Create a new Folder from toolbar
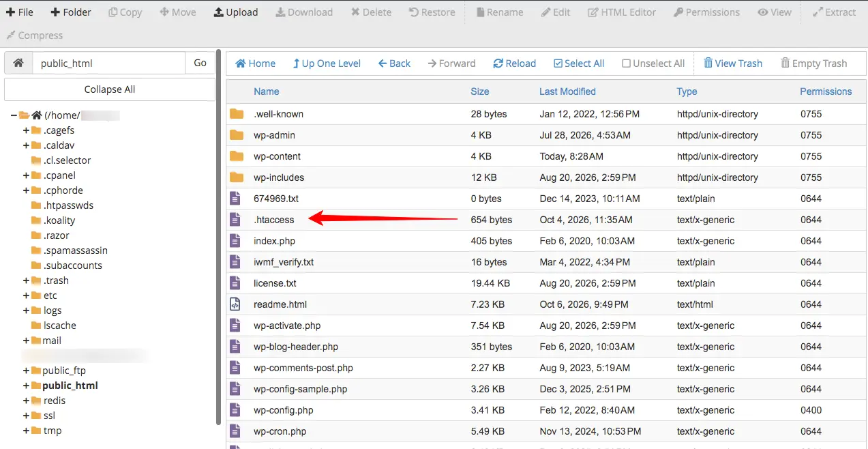 70,12
